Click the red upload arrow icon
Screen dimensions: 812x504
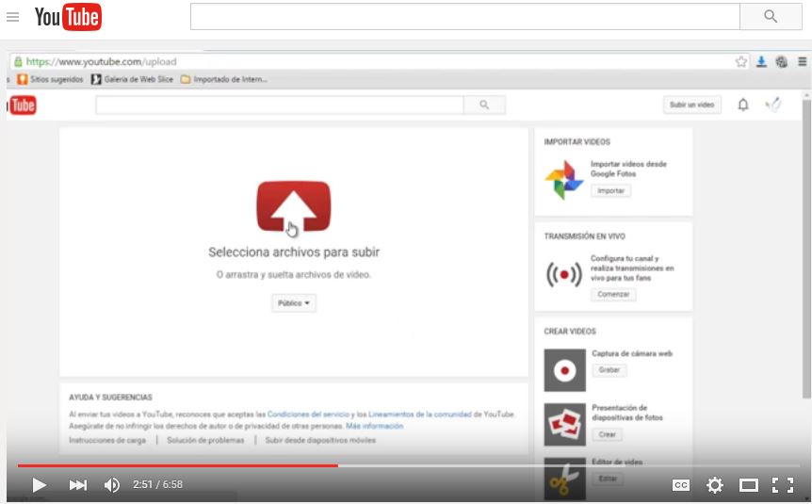coord(294,205)
